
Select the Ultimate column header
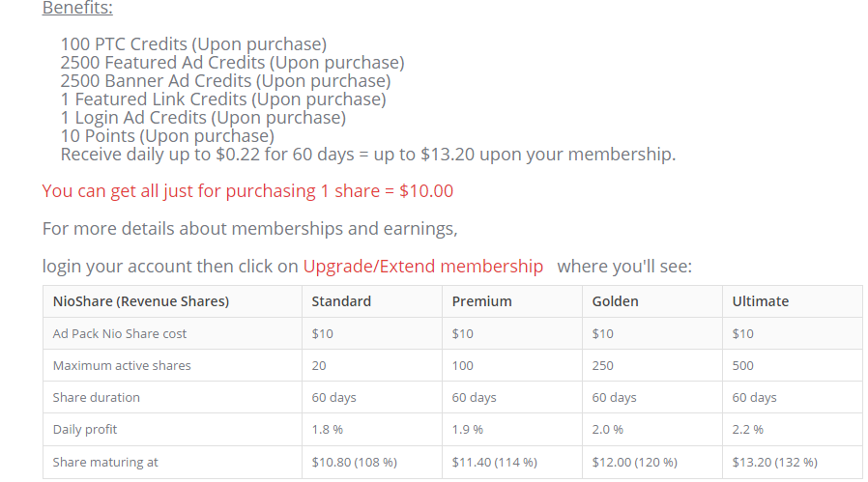pos(760,301)
